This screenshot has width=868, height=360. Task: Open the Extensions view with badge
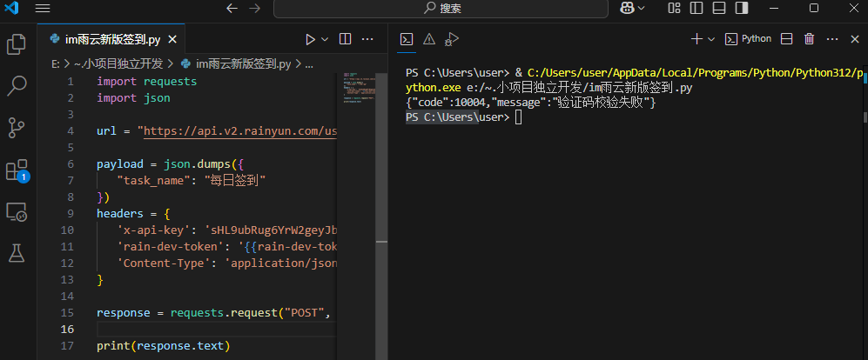[17, 170]
